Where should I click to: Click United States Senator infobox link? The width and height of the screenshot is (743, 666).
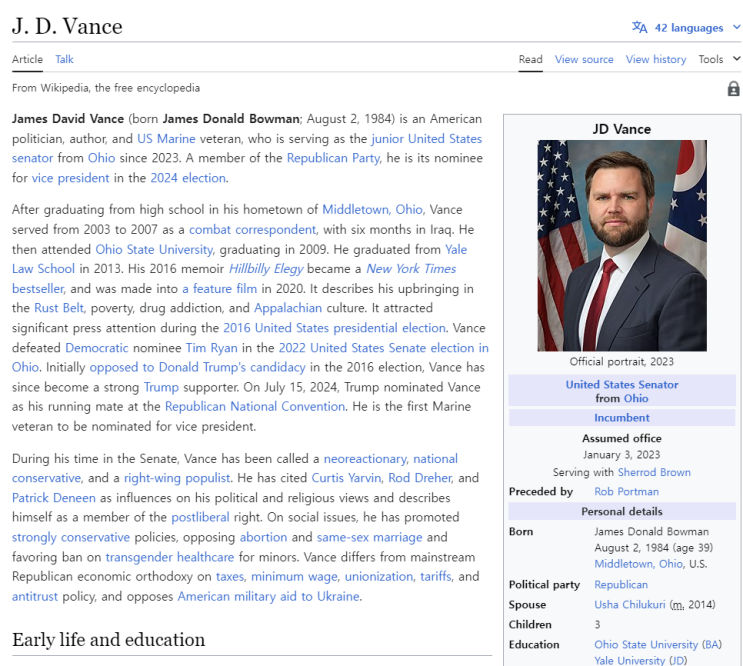622,385
